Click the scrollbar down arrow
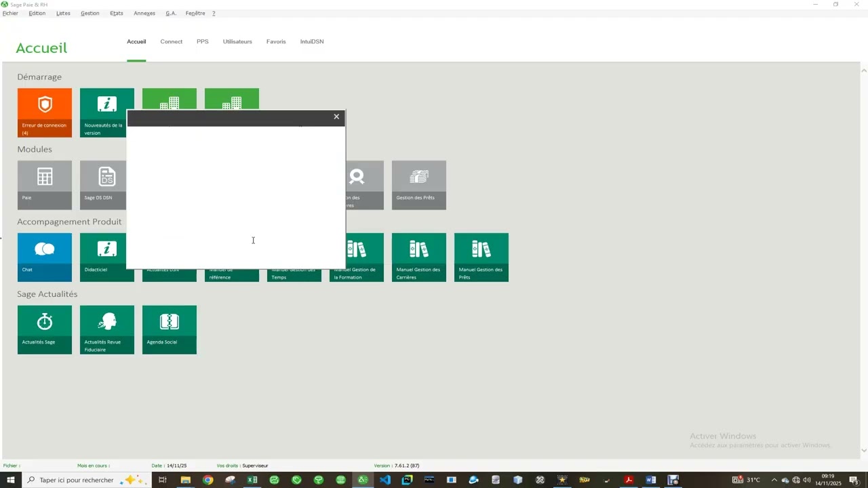The width and height of the screenshot is (868, 488). coord(864,450)
